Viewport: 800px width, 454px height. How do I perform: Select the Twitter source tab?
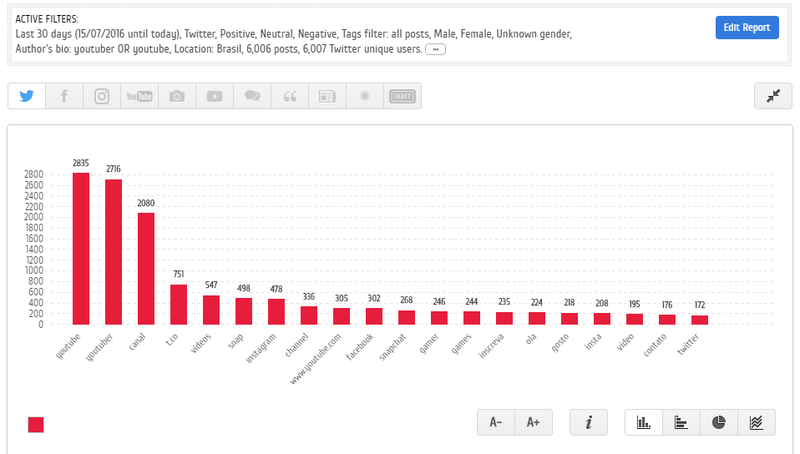[x=26, y=96]
